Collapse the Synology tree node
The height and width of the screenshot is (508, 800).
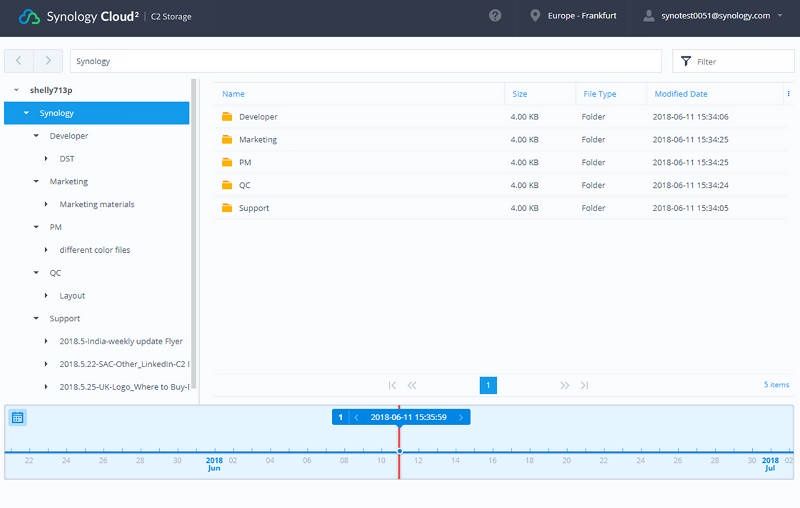point(27,113)
